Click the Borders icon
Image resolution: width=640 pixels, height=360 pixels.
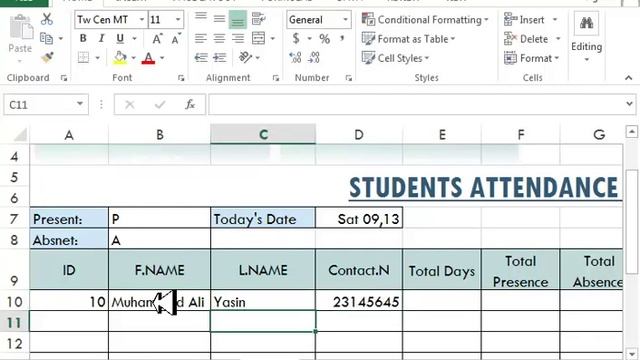click(83, 58)
